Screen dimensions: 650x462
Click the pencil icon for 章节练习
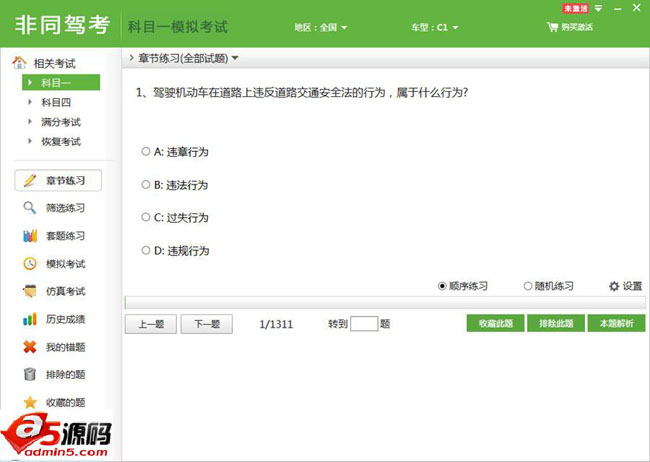pos(30,180)
